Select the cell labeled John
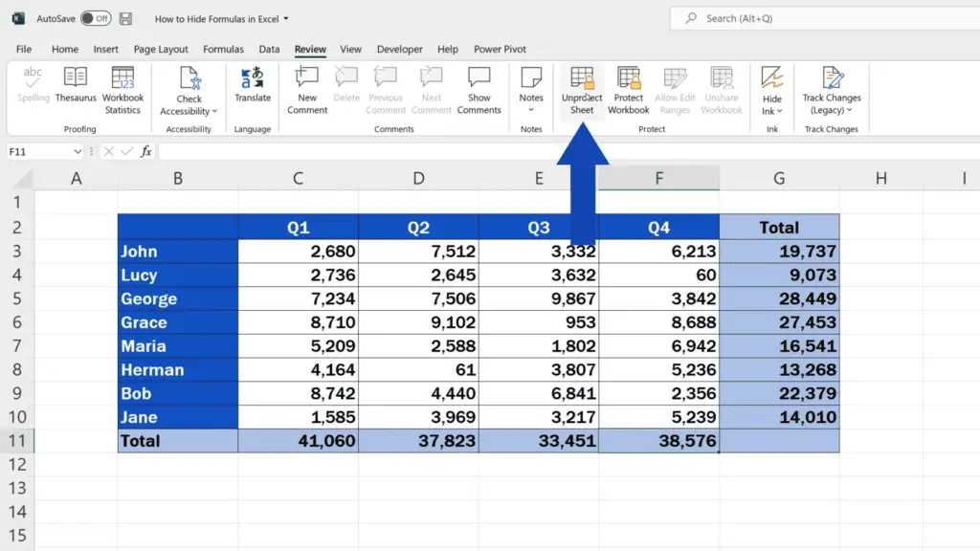The image size is (980, 551). [x=178, y=252]
